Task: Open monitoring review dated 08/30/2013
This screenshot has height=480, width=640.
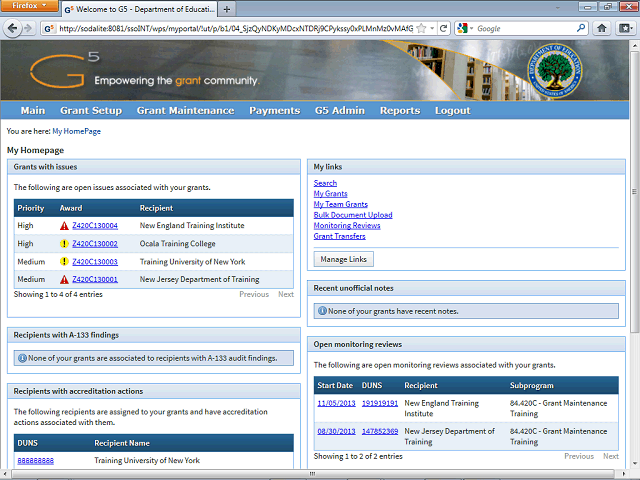Action: click(x=336, y=431)
